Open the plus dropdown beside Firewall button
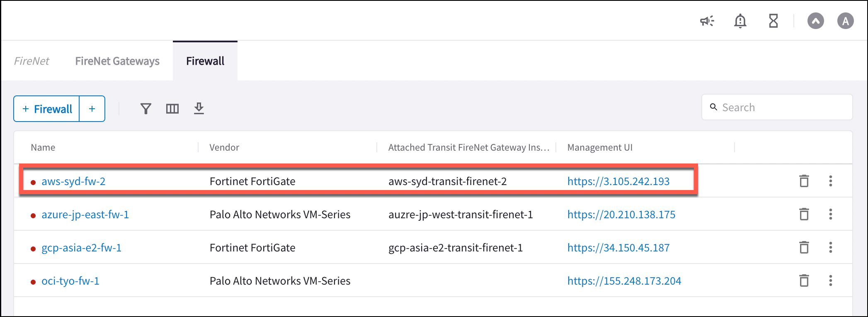The height and width of the screenshot is (317, 868). tap(92, 108)
